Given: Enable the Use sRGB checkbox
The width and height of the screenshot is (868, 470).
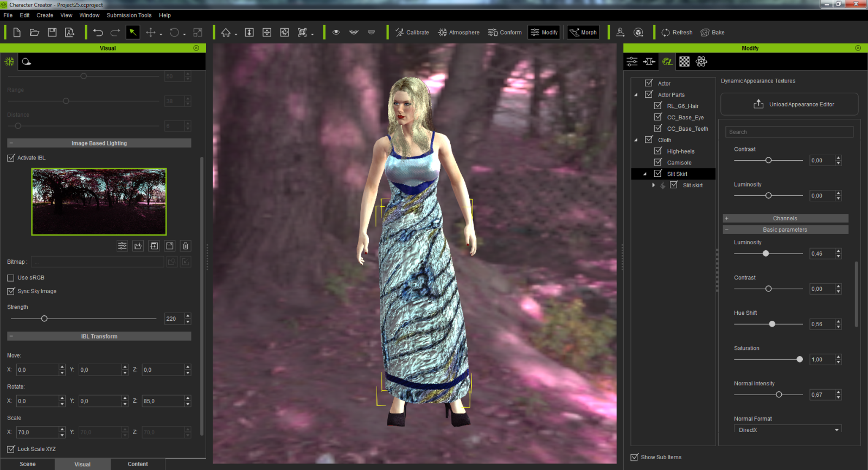Looking at the screenshot, I should (x=11, y=278).
